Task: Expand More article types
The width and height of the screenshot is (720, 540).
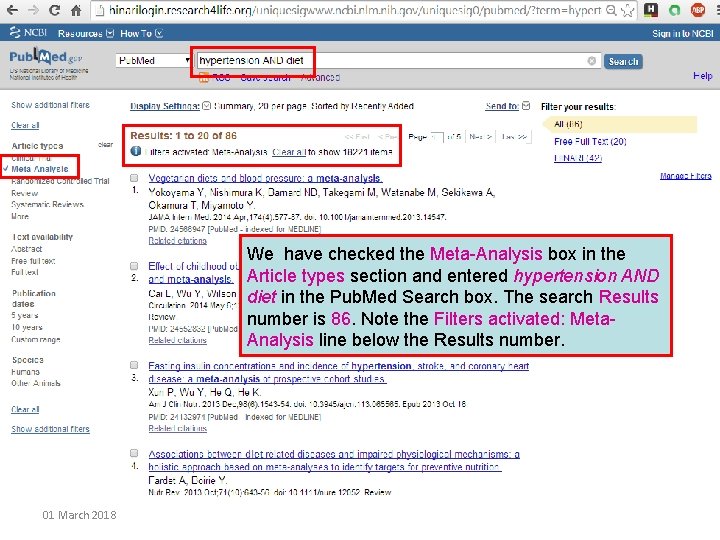Action: tap(20, 216)
